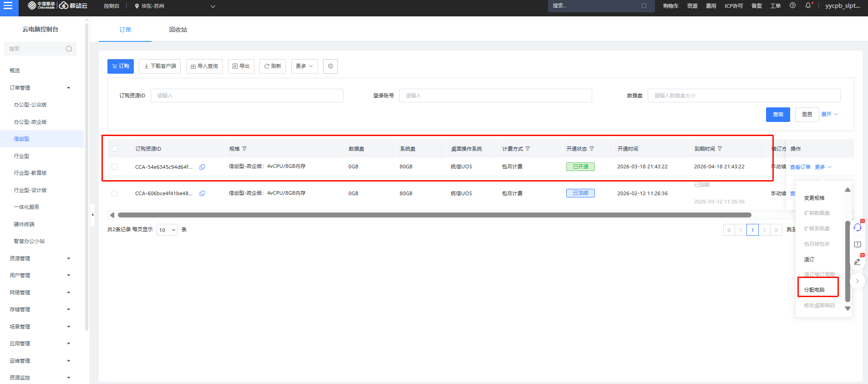Click the 查看订单 link

point(800,167)
